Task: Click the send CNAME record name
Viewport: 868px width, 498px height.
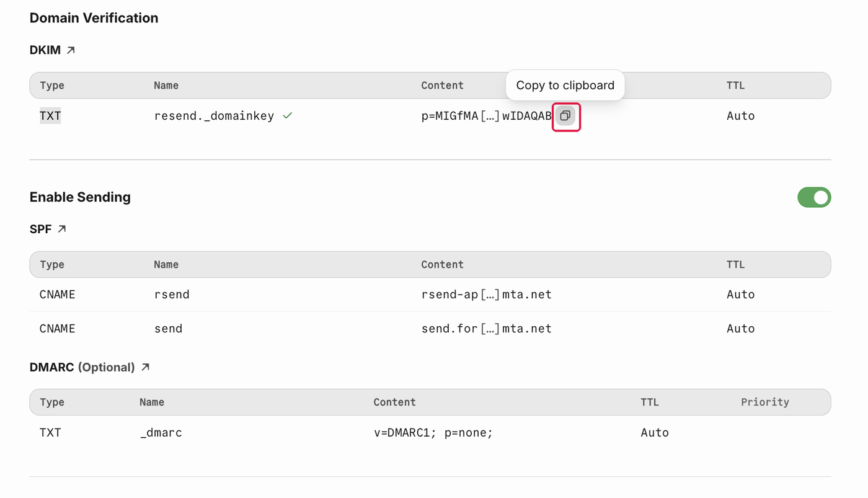Action: [168, 329]
